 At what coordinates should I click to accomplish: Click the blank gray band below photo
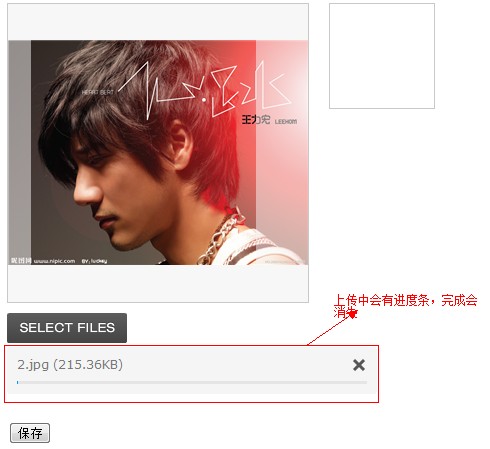pos(158,283)
